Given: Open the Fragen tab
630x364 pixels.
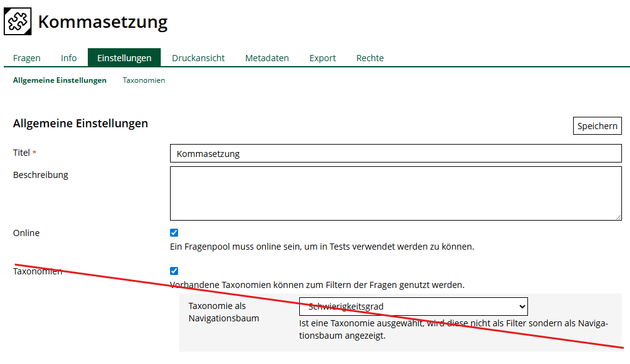Looking at the screenshot, I should click(x=27, y=58).
